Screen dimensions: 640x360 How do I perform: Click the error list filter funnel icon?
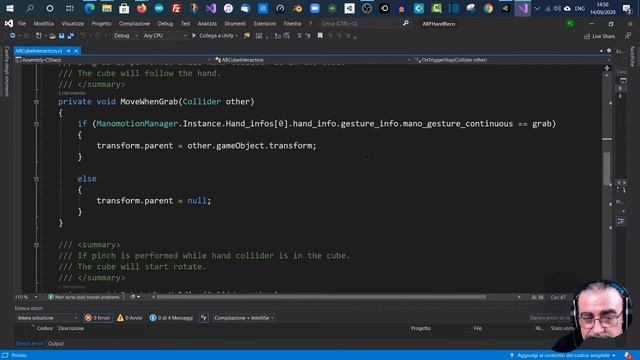204,318
